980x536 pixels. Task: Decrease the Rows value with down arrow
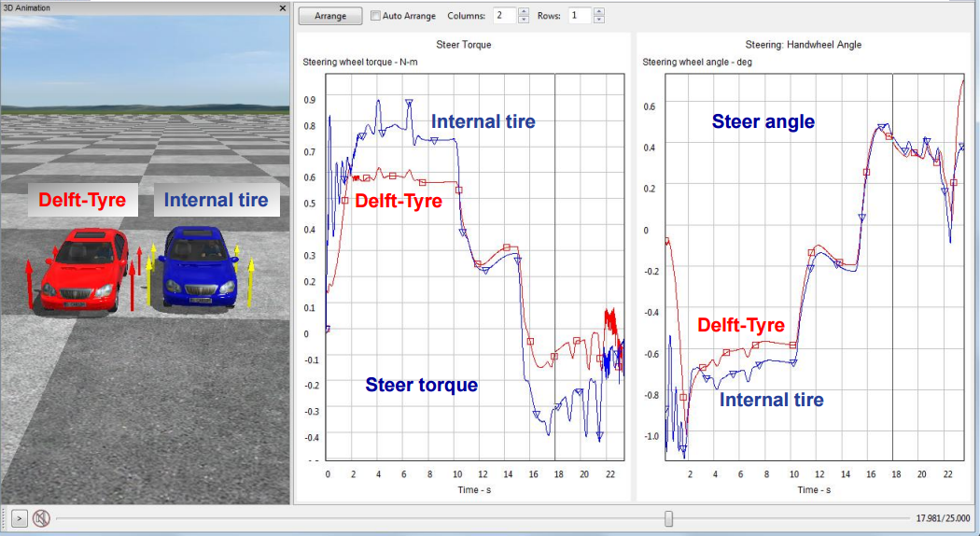tap(599, 20)
